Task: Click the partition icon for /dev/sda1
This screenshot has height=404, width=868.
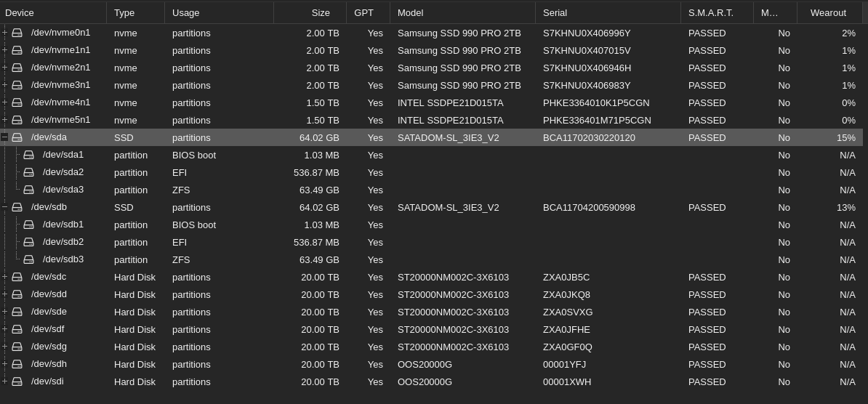Action: pos(29,155)
